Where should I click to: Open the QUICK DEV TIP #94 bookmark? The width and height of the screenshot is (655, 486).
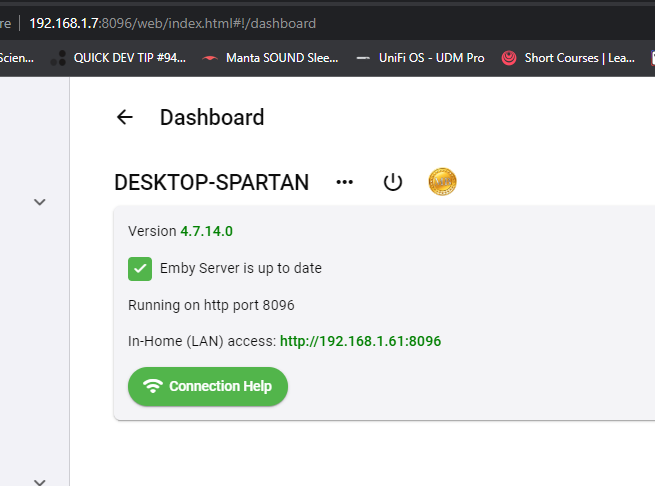tap(118, 58)
